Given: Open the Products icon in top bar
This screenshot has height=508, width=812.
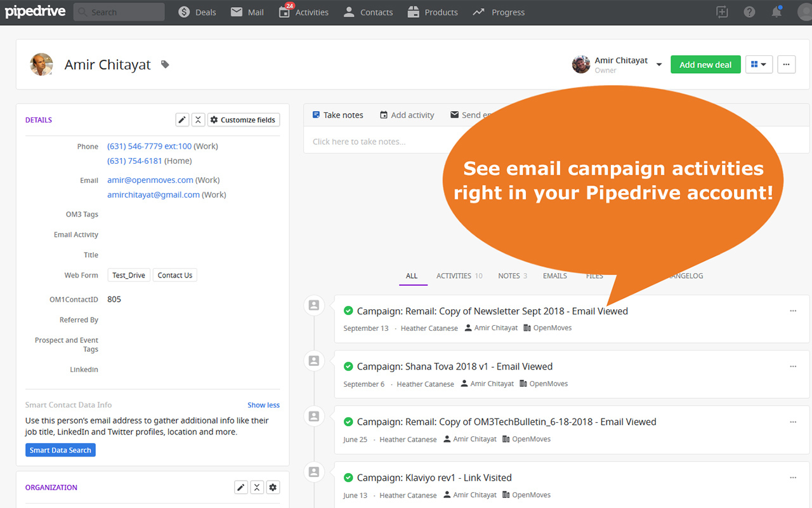Looking at the screenshot, I should tap(412, 11).
